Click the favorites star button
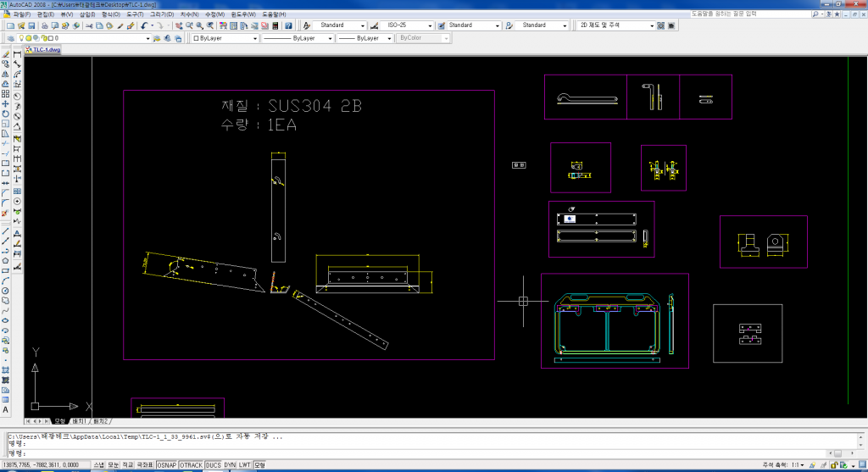Screen dimensions: 868x472 pyautogui.click(x=837, y=14)
